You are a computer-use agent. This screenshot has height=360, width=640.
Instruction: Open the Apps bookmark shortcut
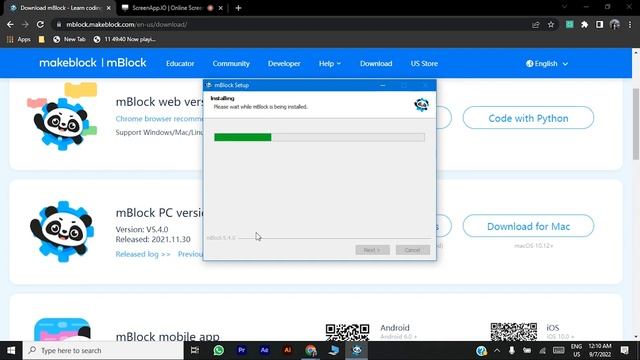coord(19,39)
